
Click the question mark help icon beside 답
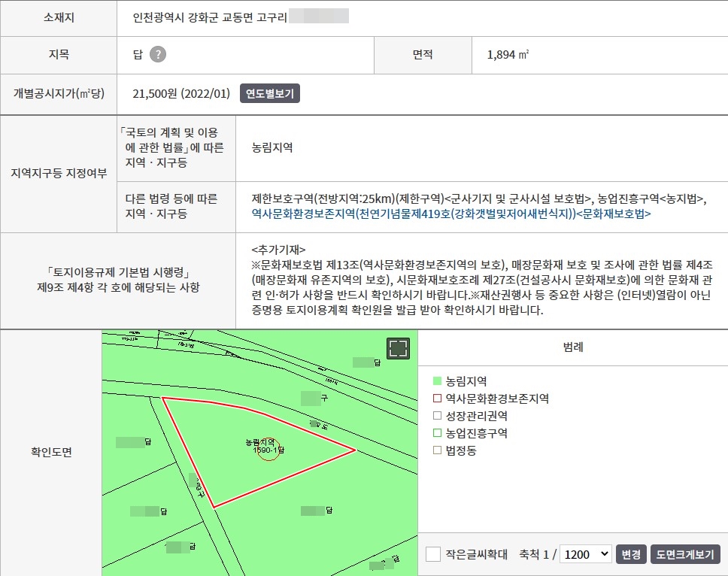[157, 54]
